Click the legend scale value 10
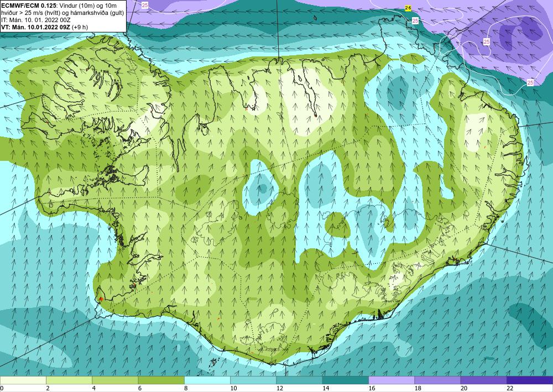Viewport: 553px width, 392px height. point(233,389)
